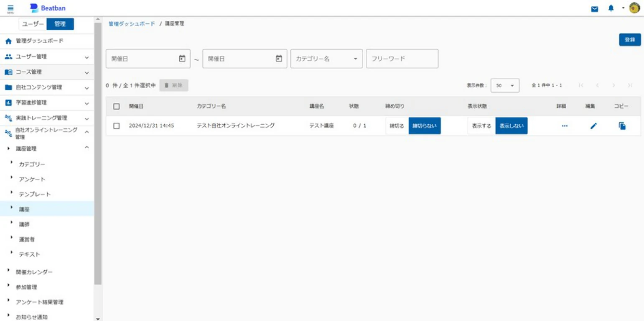Click the 自社コンテンツ管理 folder icon
This screenshot has height=321, width=644.
(8, 87)
